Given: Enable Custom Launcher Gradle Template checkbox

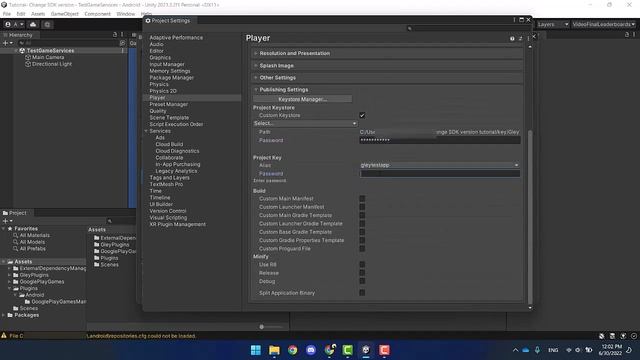Looking at the screenshot, I should [x=362, y=224].
